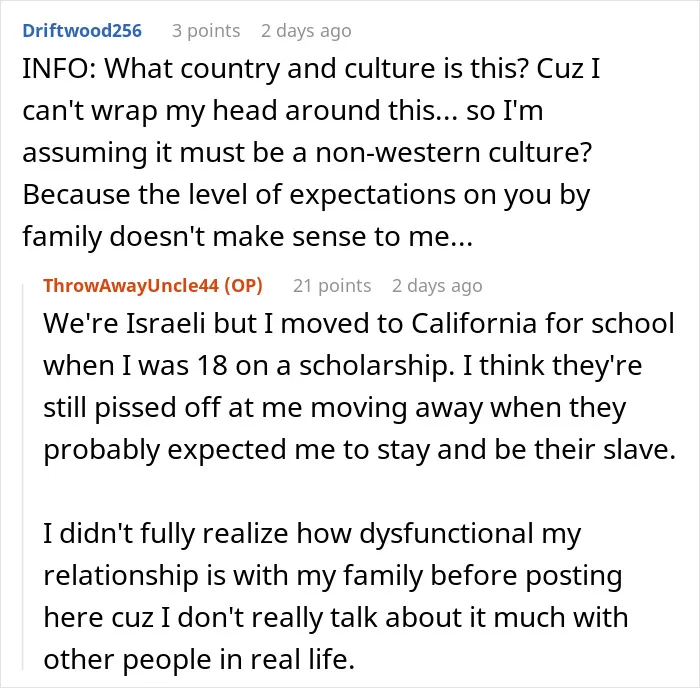Open ThrowAwayUncle44's user profile
700x688 pixels.
click(131, 286)
